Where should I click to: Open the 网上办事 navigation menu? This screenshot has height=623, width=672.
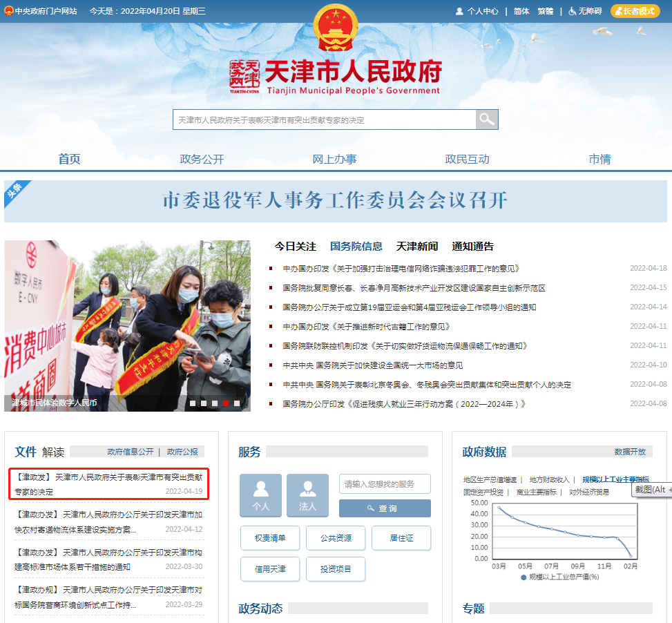pyautogui.click(x=334, y=159)
